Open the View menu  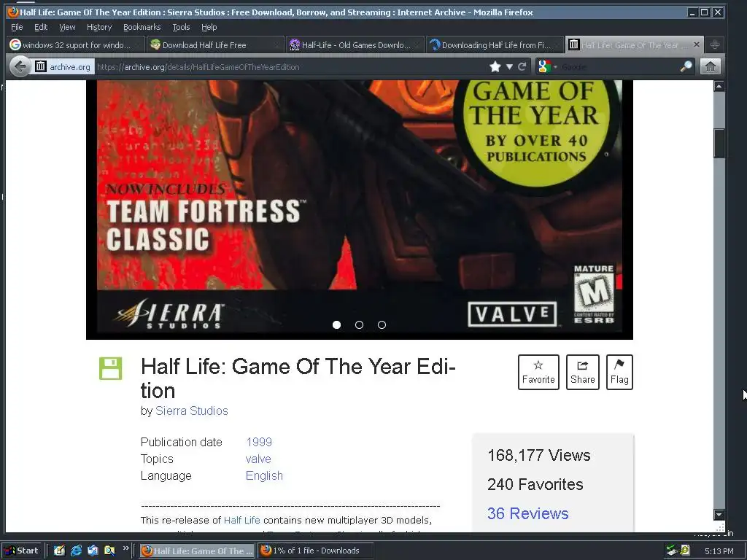tap(67, 27)
